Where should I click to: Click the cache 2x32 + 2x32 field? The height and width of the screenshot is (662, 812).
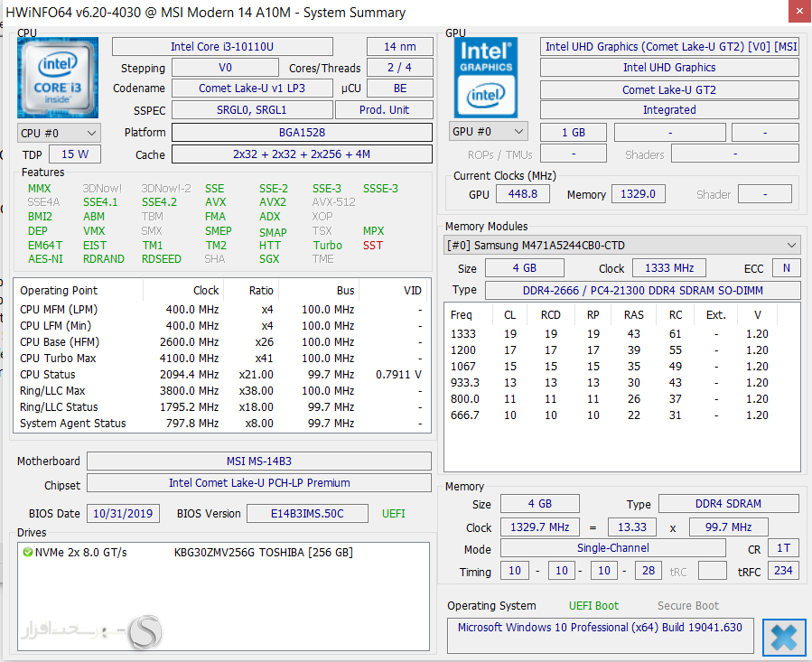tap(302, 154)
